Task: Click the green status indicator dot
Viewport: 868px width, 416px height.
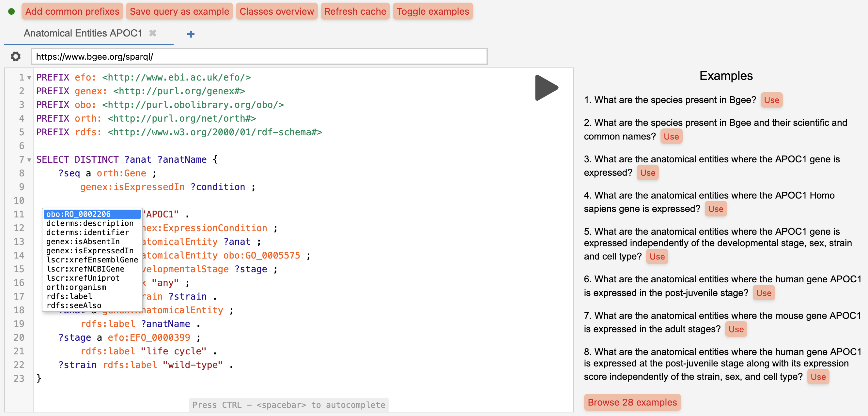Action: (11, 11)
